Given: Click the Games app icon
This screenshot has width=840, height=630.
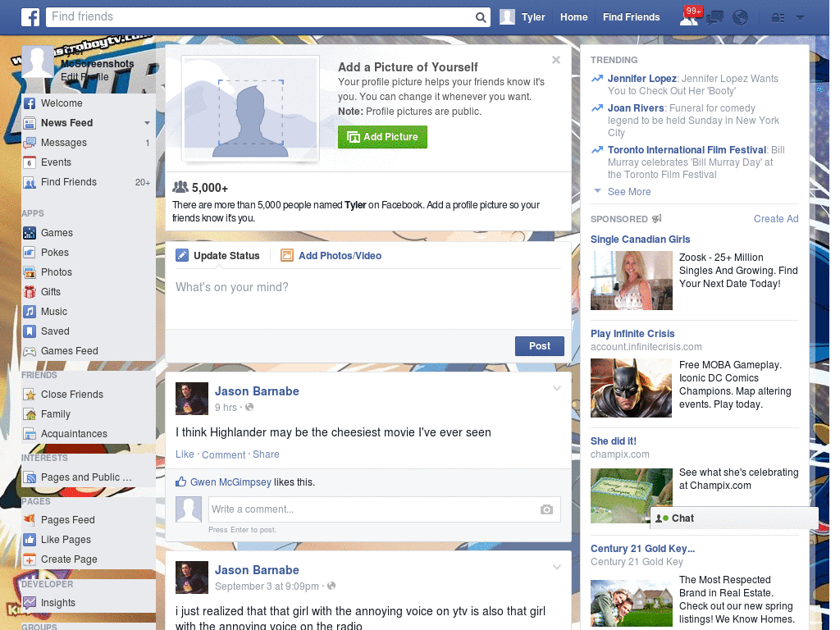Looking at the screenshot, I should pyautogui.click(x=30, y=233).
